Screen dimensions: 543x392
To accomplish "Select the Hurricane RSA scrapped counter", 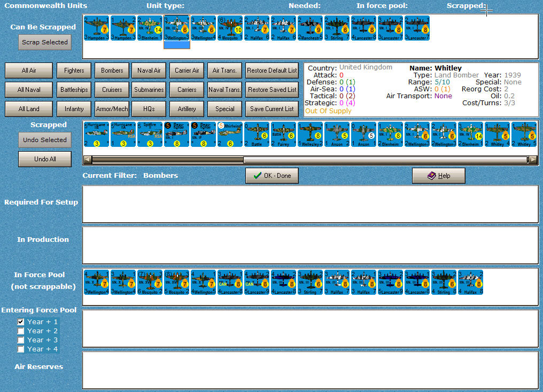I will click(x=123, y=134).
